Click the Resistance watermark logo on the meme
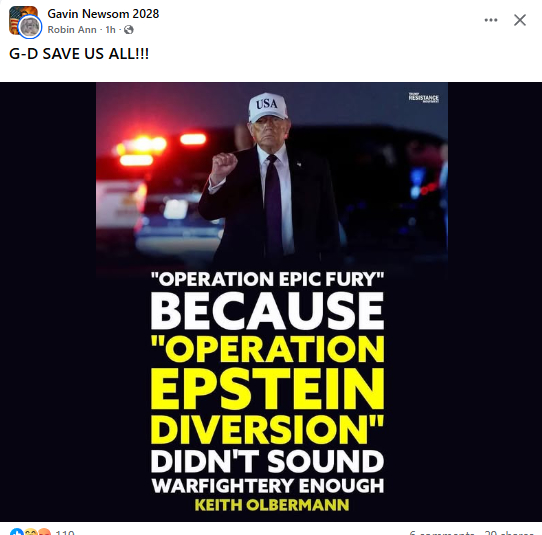 [423, 98]
